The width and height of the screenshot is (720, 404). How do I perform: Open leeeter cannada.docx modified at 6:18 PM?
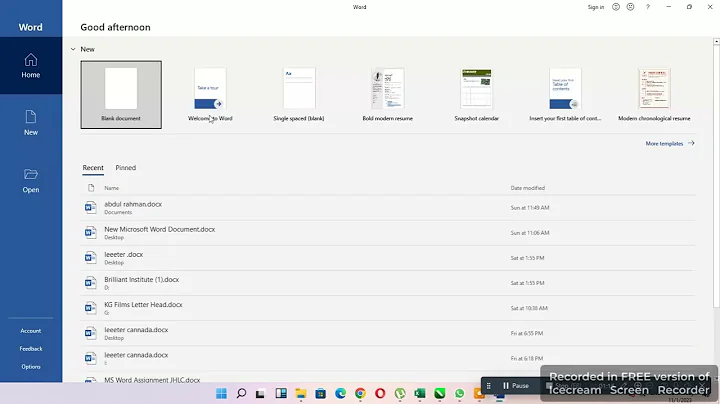(388, 358)
